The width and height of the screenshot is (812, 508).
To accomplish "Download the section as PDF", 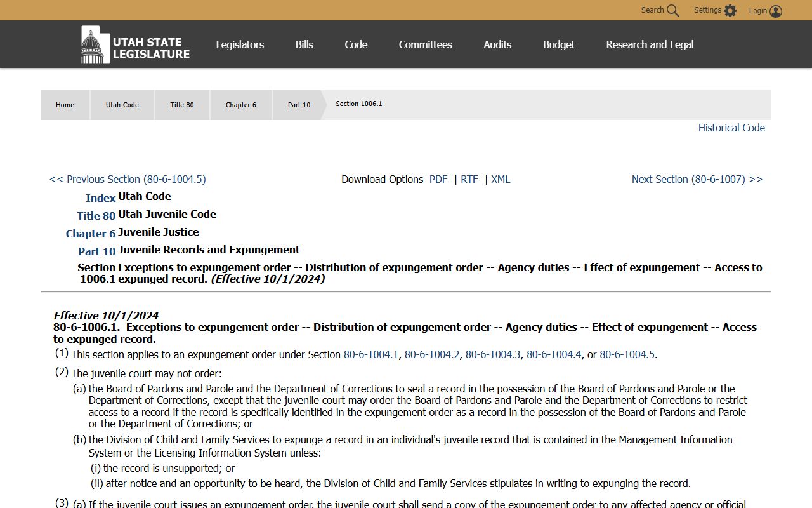I will 438,179.
